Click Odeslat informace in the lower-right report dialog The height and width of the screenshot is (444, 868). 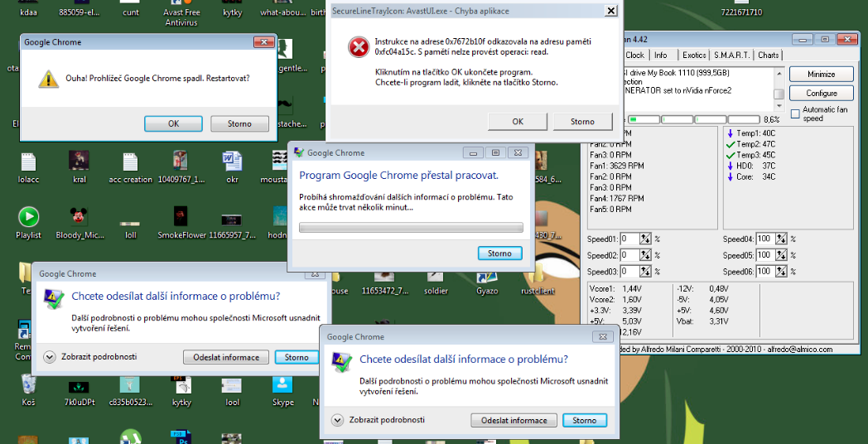coord(514,420)
